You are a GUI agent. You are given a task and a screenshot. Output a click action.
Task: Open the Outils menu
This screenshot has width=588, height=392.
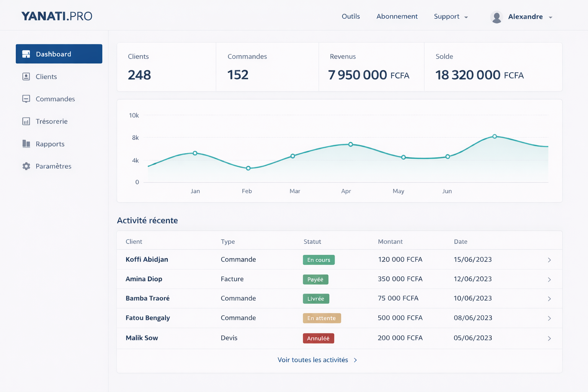coord(351,16)
